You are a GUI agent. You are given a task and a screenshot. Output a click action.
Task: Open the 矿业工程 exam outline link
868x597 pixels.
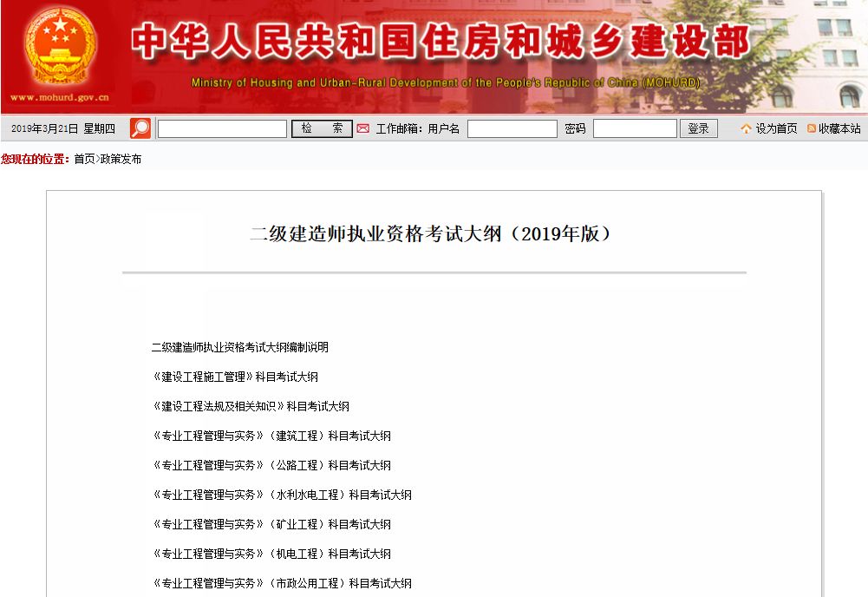tap(271, 524)
